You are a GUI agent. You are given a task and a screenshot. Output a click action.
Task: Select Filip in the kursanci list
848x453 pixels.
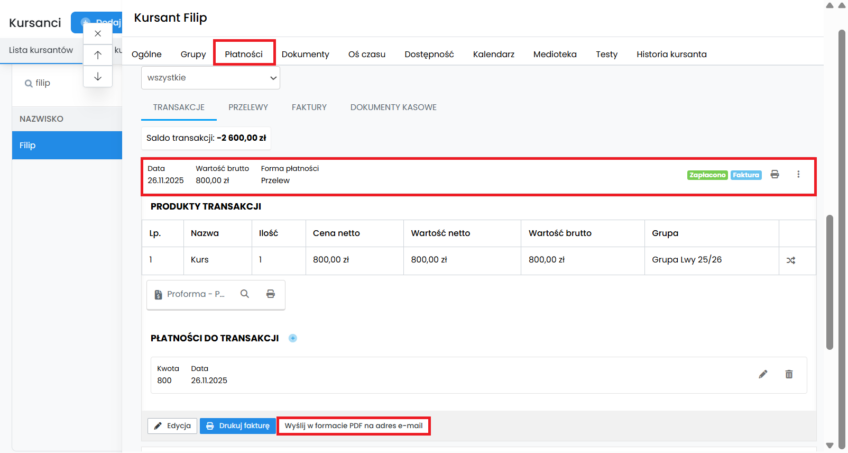[x=67, y=145]
